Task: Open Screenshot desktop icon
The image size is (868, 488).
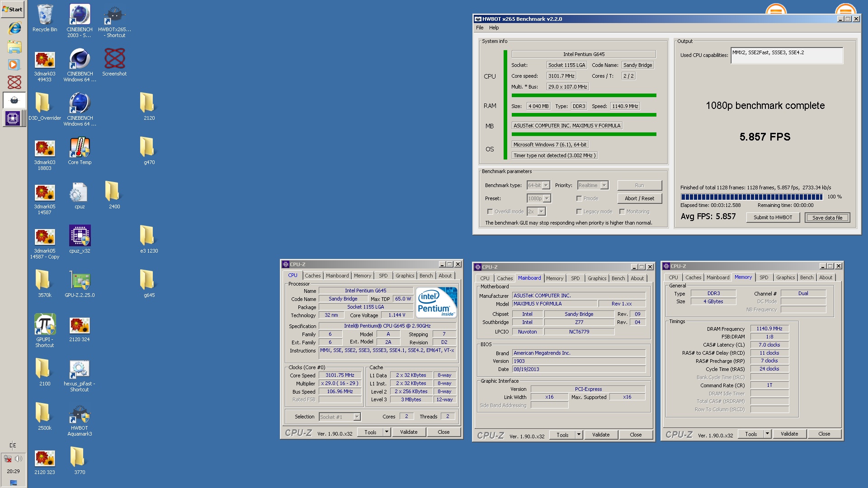Action: (x=114, y=62)
